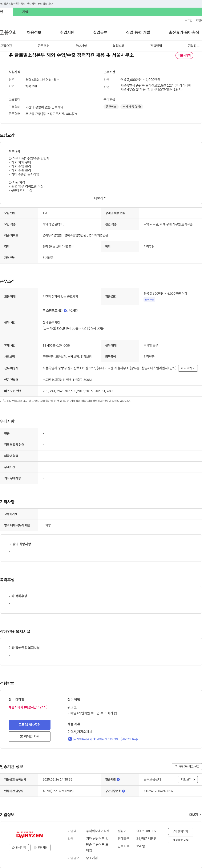Screen dimensions: 202x868
Task: Select 수도권 경의중앙선 망우 1번출구 text
Action: pos(67,380)
